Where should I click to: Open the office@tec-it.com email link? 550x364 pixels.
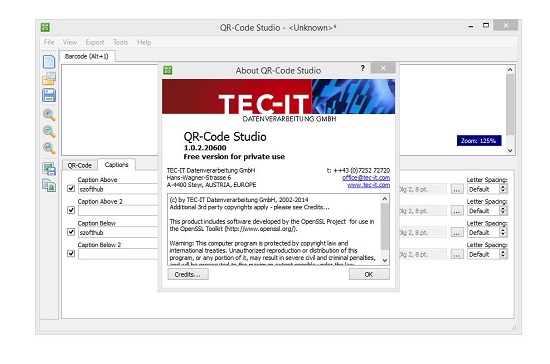[366, 177]
